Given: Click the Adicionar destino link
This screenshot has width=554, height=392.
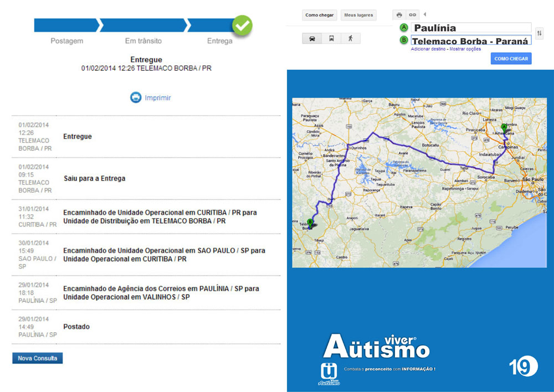Looking at the screenshot, I should (x=428, y=49).
